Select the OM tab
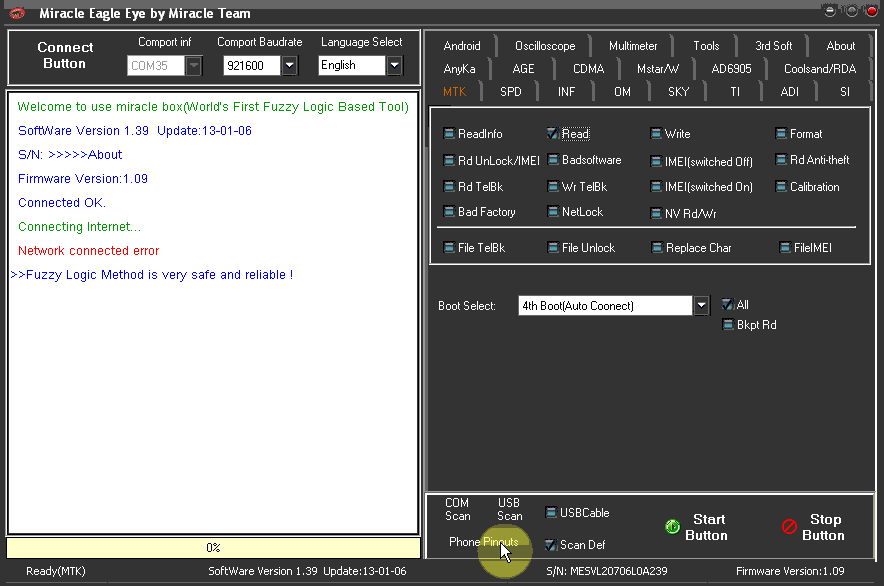The height and width of the screenshot is (586, 884). point(622,91)
